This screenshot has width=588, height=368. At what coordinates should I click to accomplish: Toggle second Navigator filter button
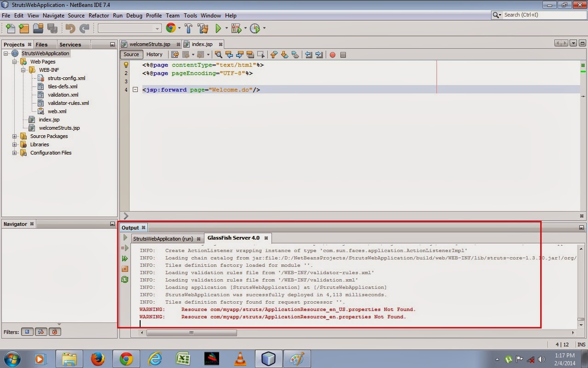coord(41,332)
